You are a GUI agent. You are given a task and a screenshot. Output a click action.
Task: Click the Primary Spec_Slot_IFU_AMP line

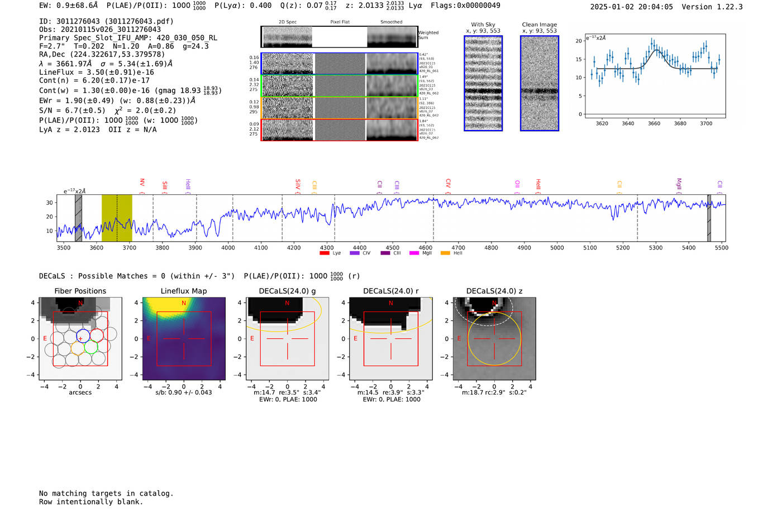tap(128, 38)
